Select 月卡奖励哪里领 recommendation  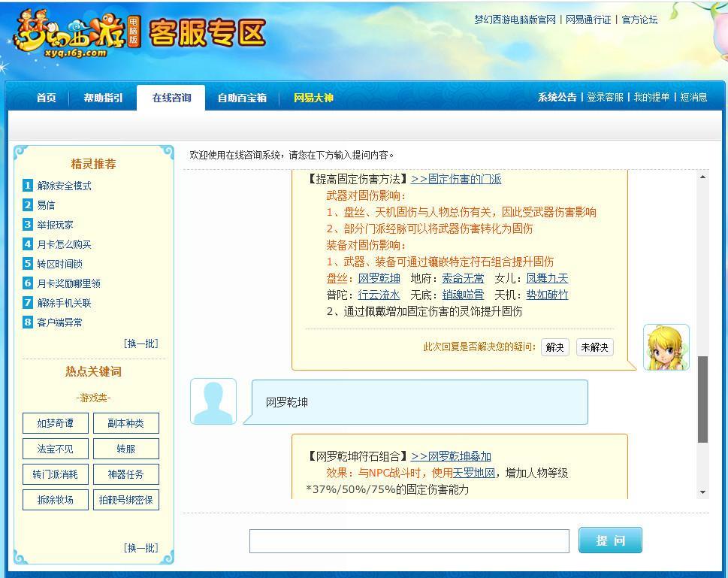click(68, 283)
